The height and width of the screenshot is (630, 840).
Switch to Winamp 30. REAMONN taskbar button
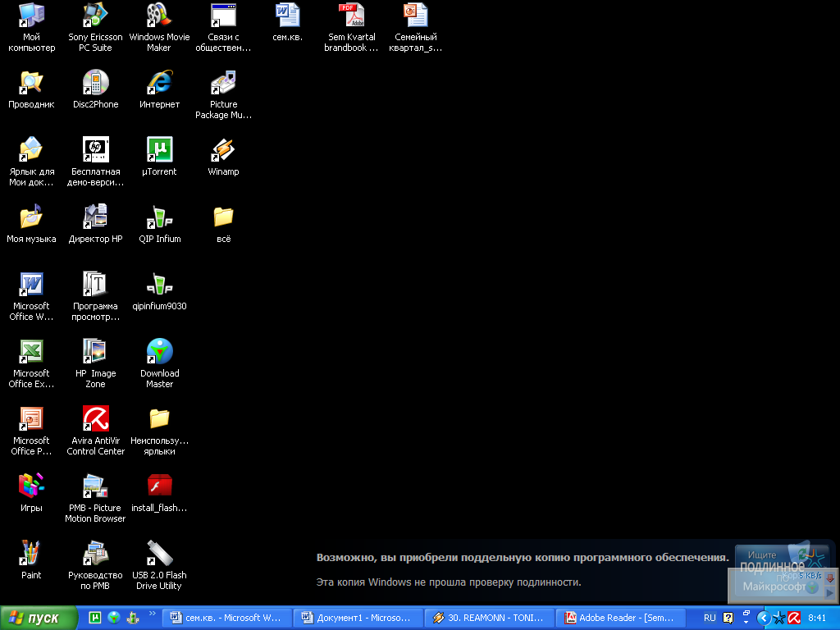coord(490,618)
